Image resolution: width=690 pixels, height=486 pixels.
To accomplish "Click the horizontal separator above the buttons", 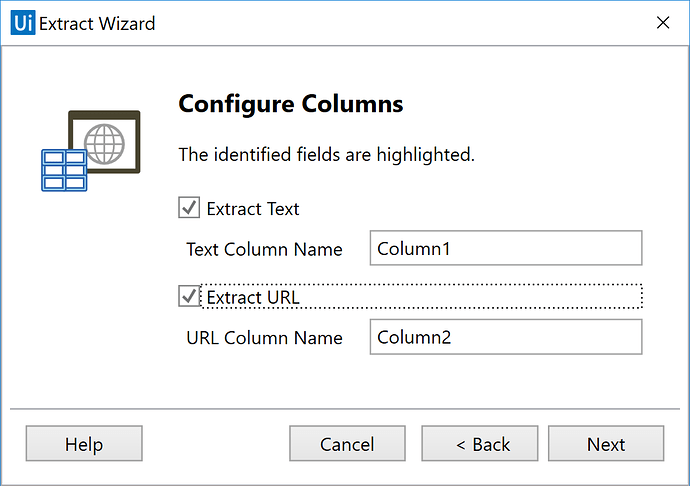I will pyautogui.click(x=345, y=409).
